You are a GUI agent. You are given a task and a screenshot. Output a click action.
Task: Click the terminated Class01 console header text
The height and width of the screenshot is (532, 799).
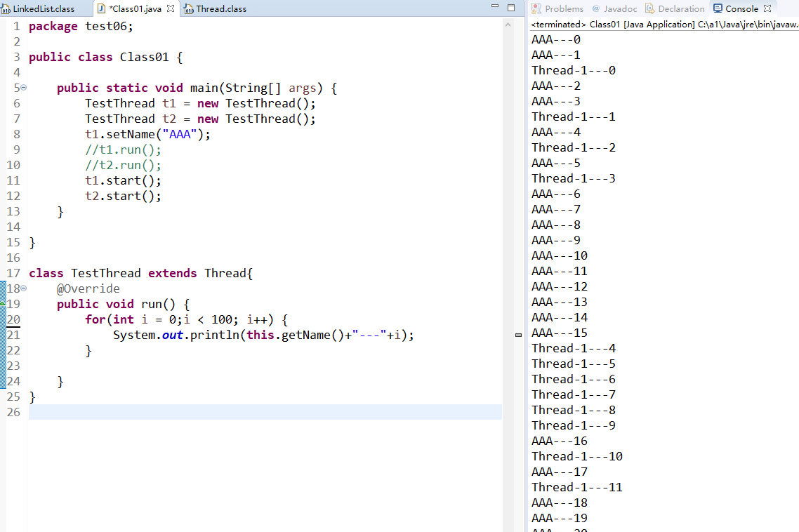click(x=664, y=25)
